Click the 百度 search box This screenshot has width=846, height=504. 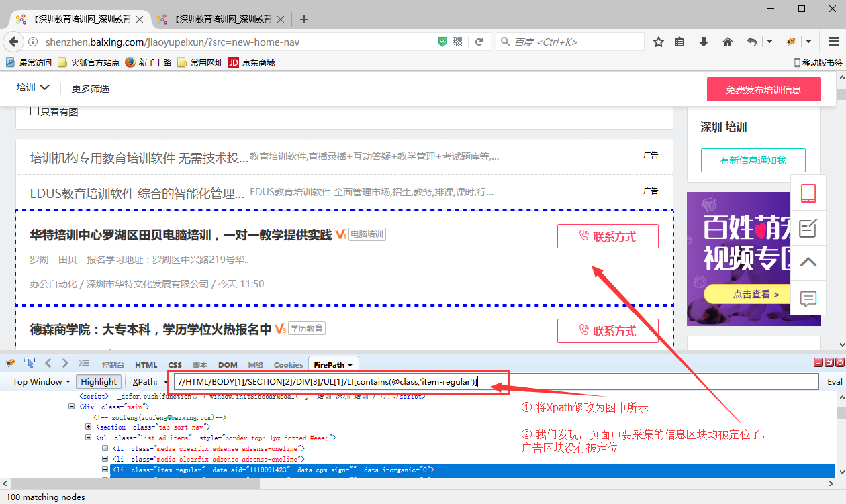point(570,42)
